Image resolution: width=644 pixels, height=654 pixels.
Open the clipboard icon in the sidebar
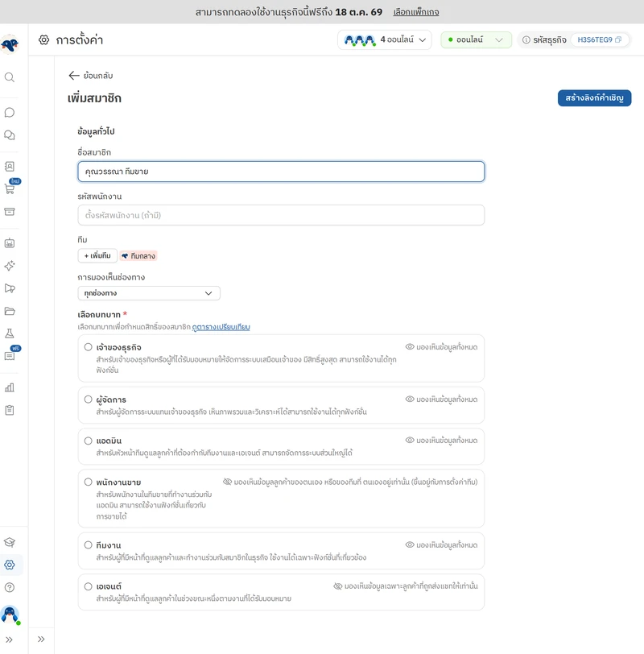10,411
